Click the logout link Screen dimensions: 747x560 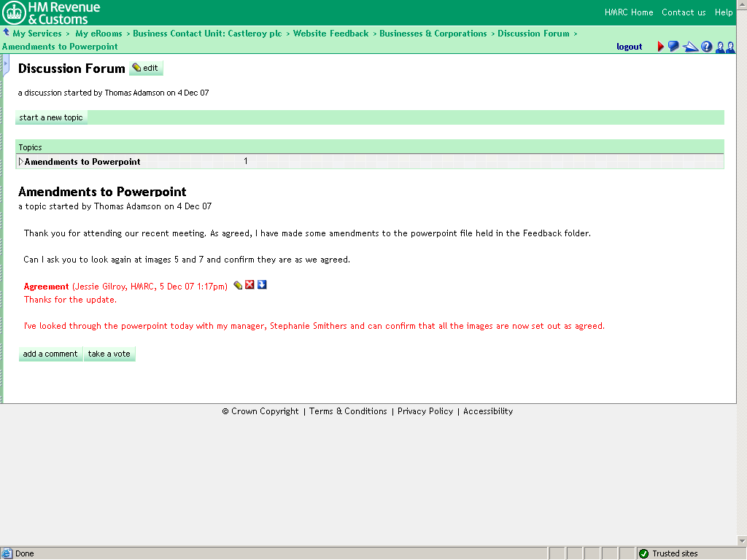point(629,47)
